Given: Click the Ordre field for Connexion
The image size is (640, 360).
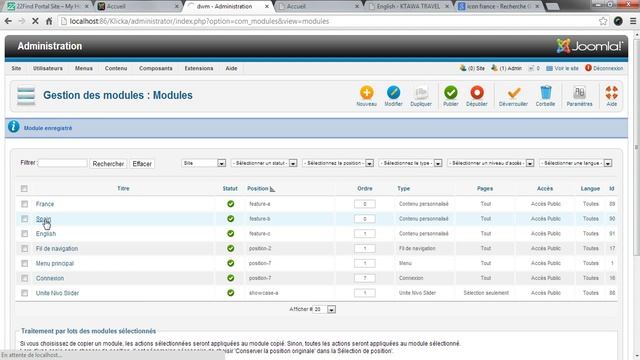Looking at the screenshot, I should 364,278.
